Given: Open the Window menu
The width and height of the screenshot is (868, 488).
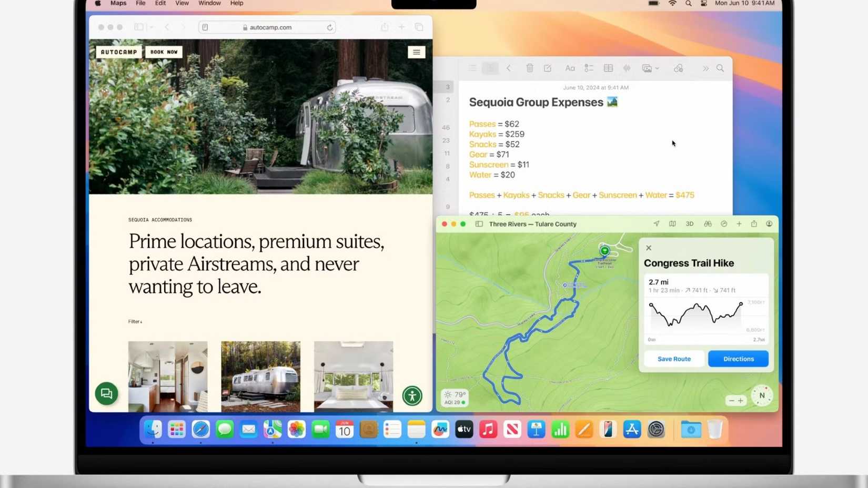Looking at the screenshot, I should (209, 3).
